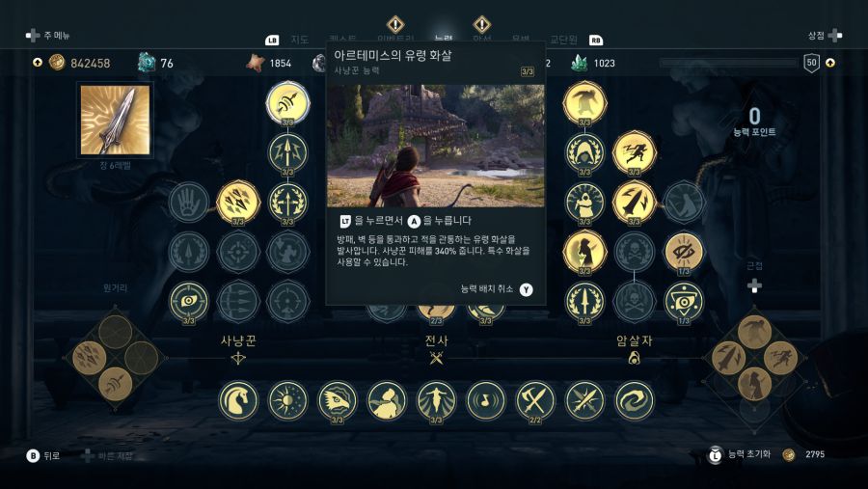868x489 pixels.
Task: Click the experience progress bar beside level 50
Action: [728, 63]
